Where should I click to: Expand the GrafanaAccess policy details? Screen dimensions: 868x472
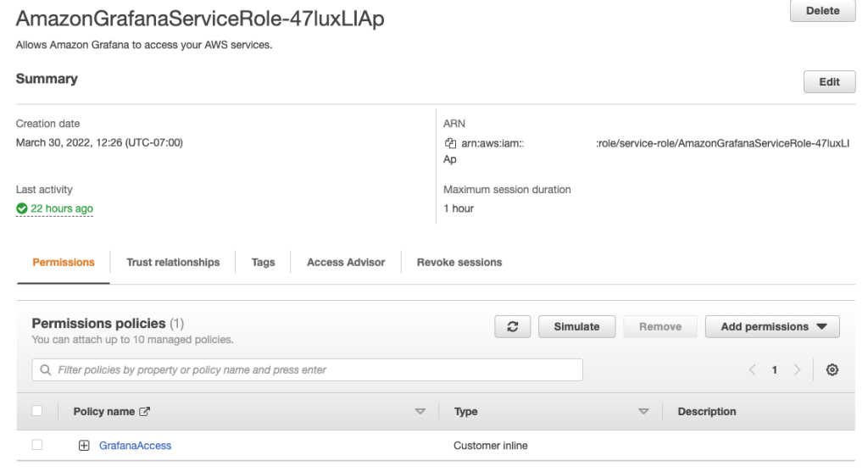tap(84, 446)
